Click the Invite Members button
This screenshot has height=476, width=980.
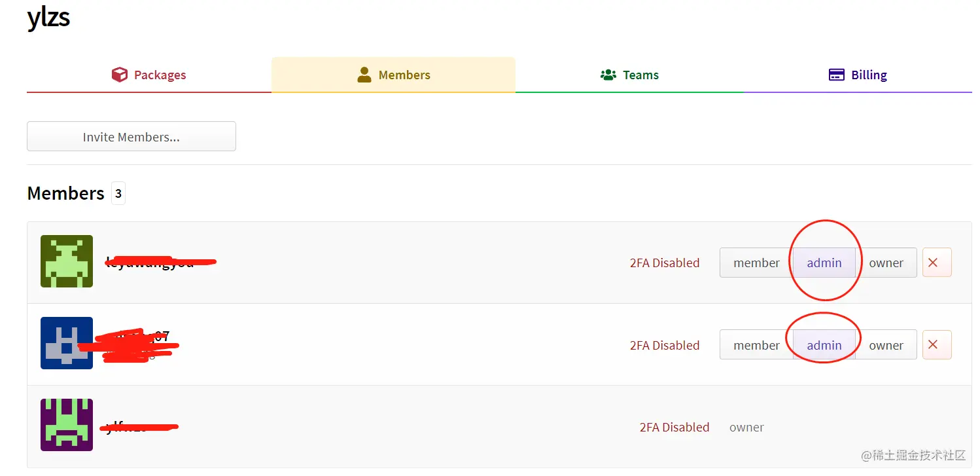click(x=131, y=137)
